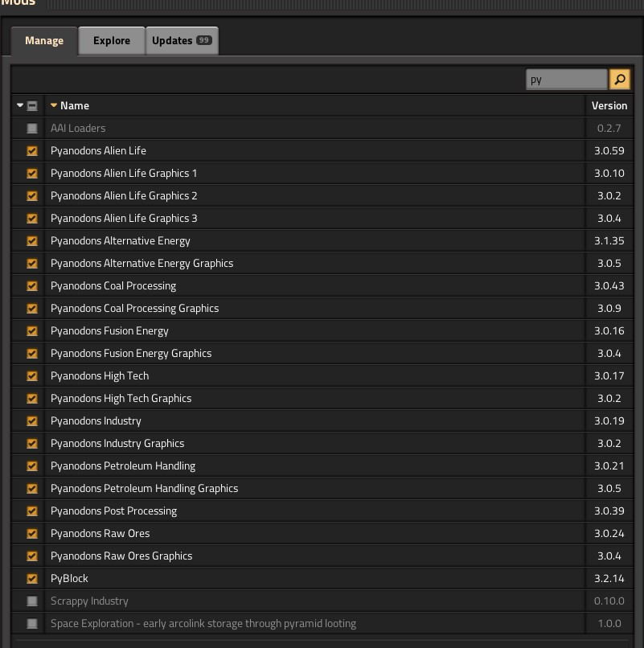Open dropdown arrow beside header checkbox
This screenshot has height=648, width=644.
click(x=19, y=105)
